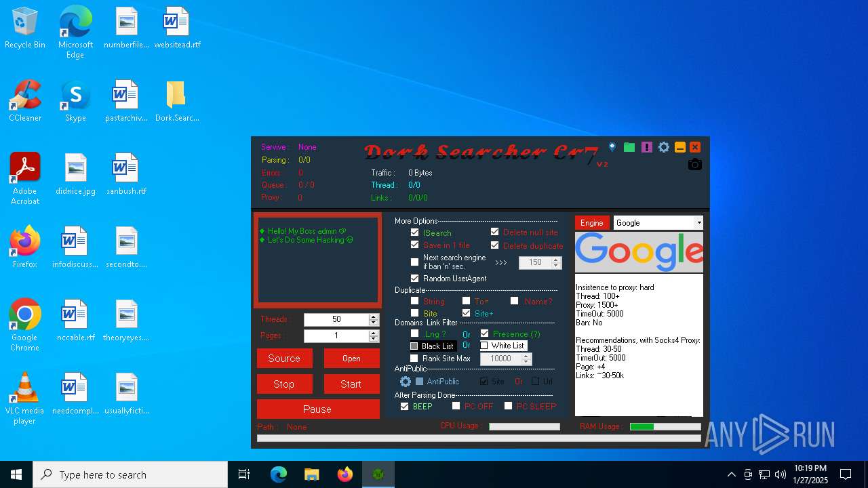Enable White List checkbox
The height and width of the screenshot is (488, 868).
click(484, 346)
